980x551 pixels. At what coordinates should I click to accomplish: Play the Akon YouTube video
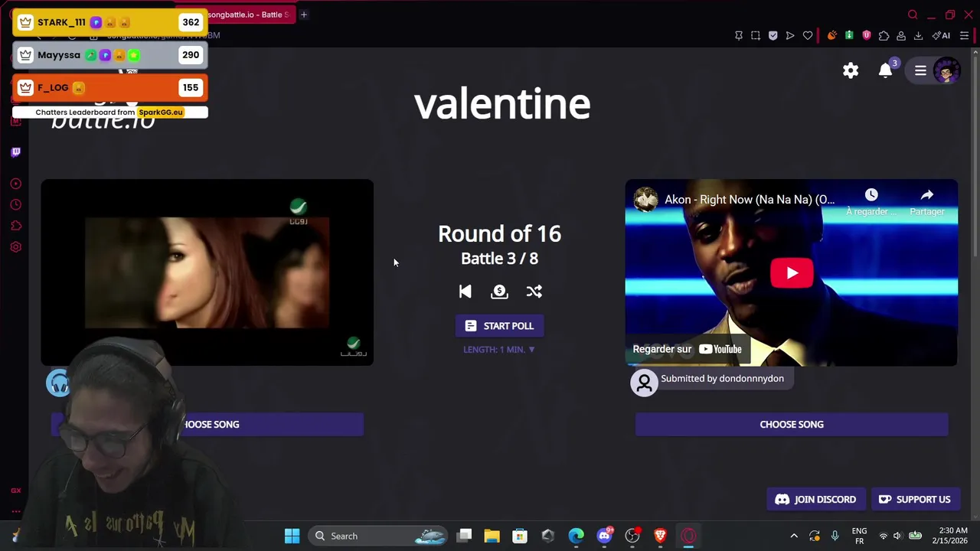[792, 273]
